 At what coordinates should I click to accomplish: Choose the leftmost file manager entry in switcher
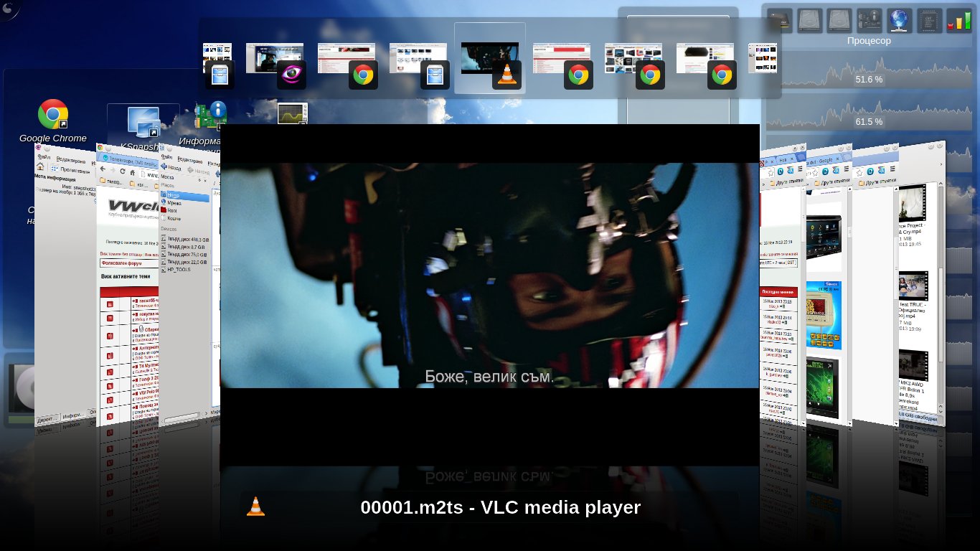218,60
